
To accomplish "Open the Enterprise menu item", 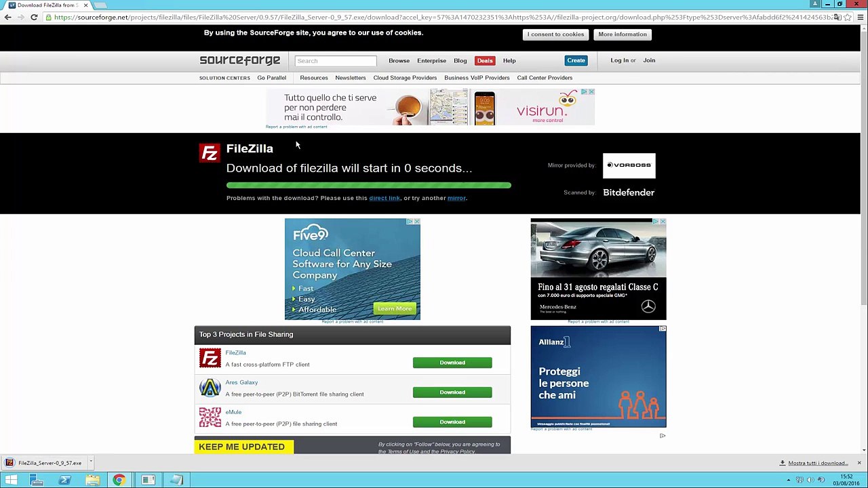I will click(431, 60).
